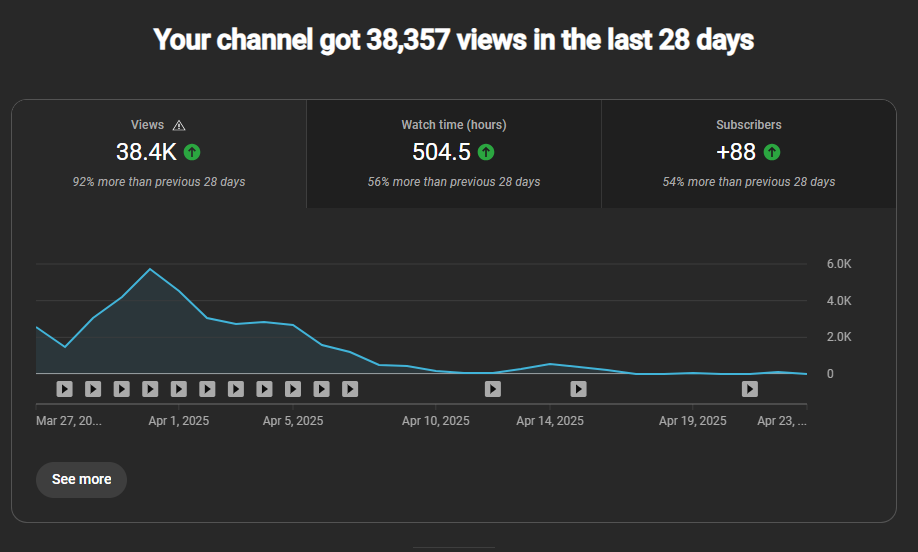Click the Apr 10, 2025 date label

coord(435,421)
